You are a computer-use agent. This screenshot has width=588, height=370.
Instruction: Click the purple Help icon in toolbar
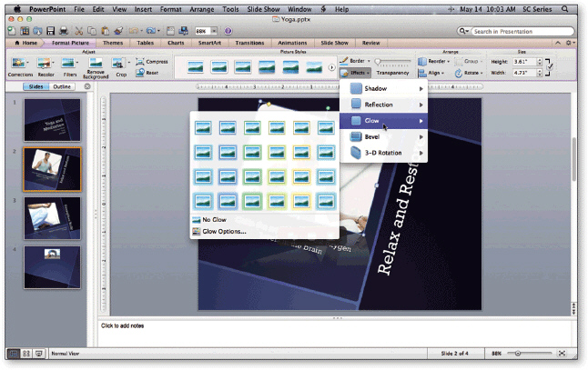coord(228,31)
